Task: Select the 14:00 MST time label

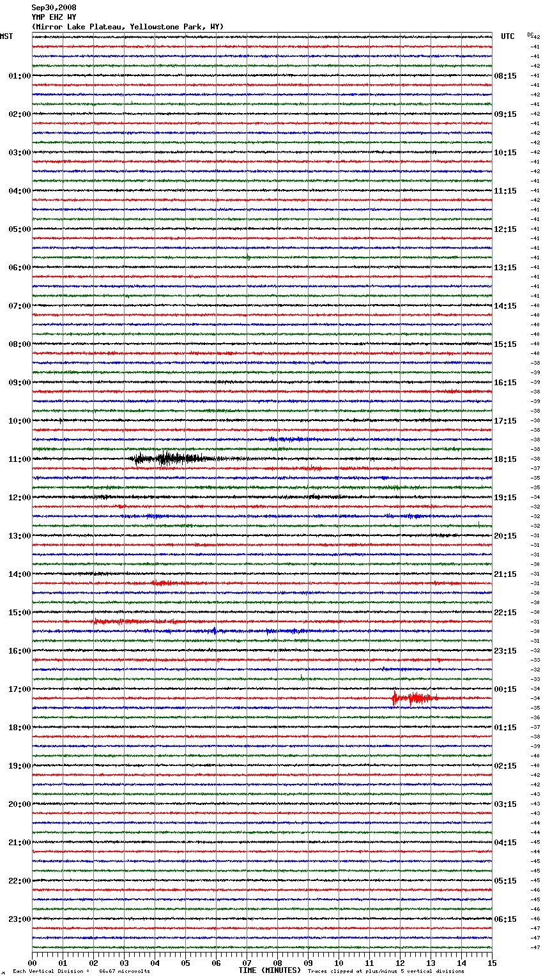Action: point(20,574)
